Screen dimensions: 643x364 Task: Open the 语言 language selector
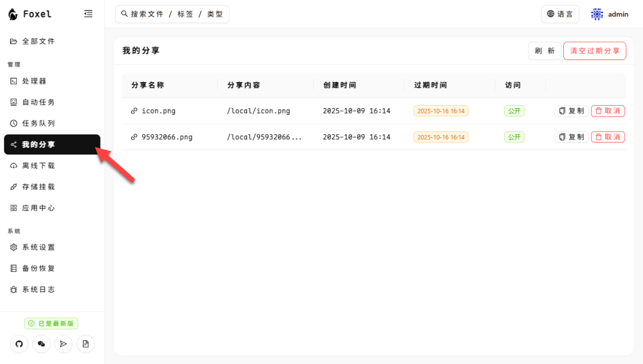pyautogui.click(x=560, y=14)
